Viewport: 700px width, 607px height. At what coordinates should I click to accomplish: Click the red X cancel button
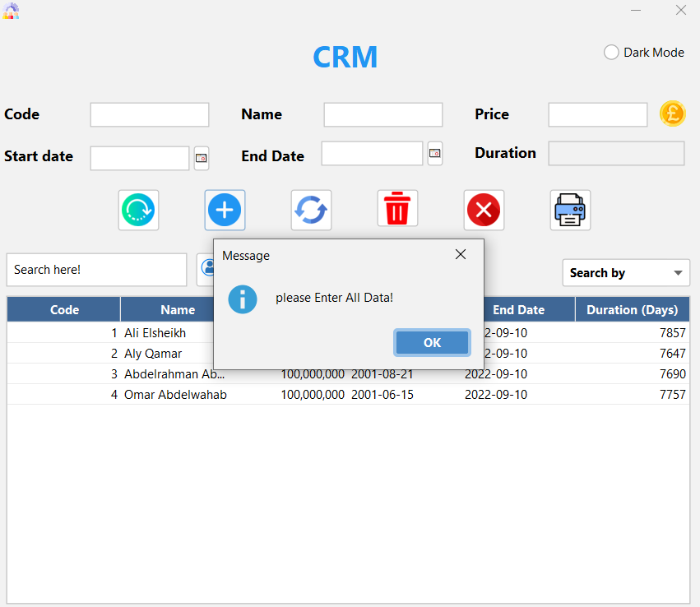pyautogui.click(x=484, y=210)
